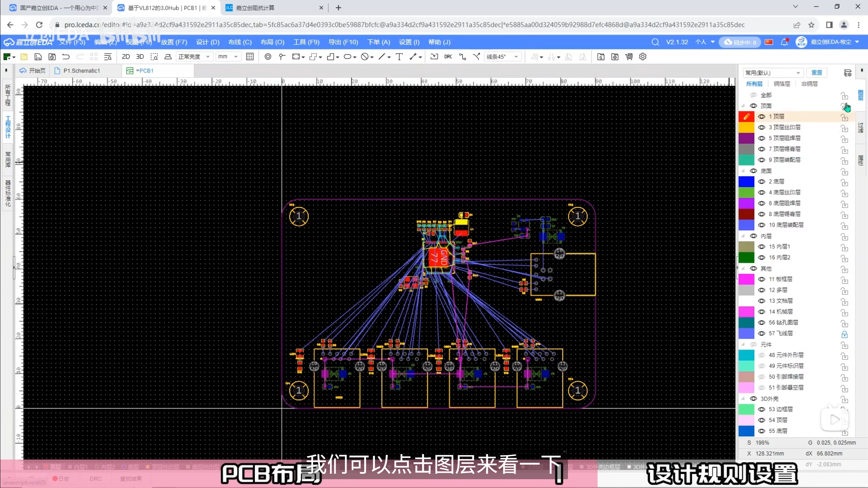Viewport: 868px width, 488px height.
Task: Open the 布线 (C) menu
Action: coord(240,42)
